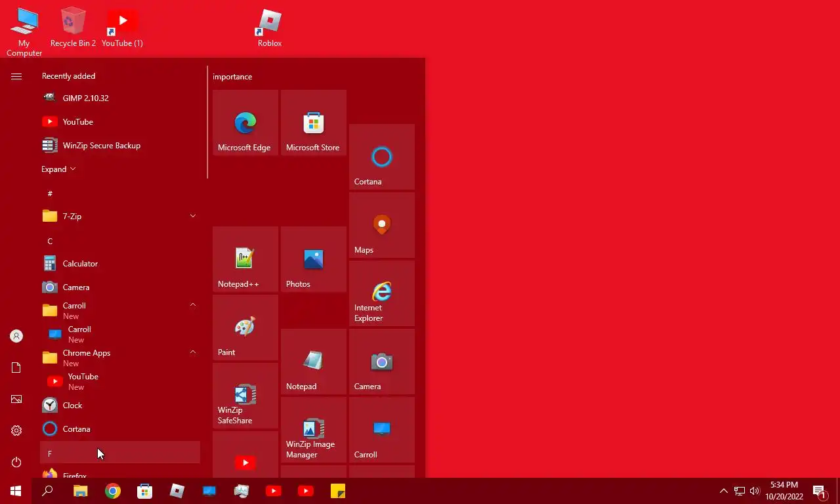
Task: Launch the Notepad++ tile
Action: click(x=245, y=259)
